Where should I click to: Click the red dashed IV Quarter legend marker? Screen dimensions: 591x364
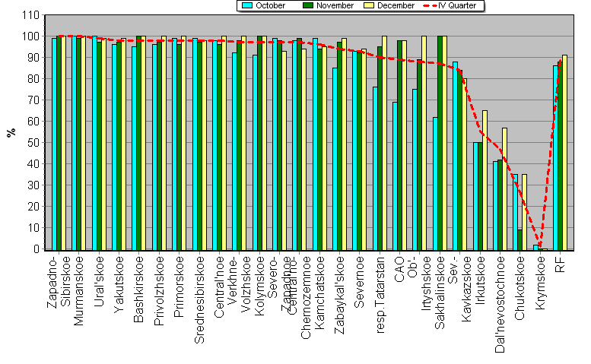[430, 5]
